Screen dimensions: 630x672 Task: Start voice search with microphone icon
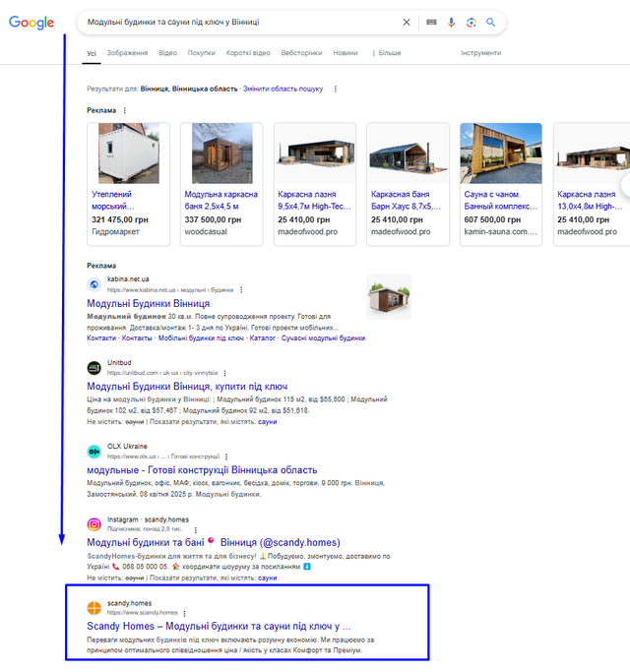pyautogui.click(x=451, y=23)
